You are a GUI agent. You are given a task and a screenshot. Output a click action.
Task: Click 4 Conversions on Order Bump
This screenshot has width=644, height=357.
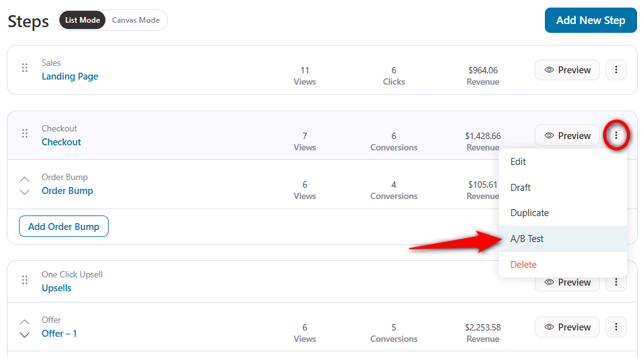394,190
